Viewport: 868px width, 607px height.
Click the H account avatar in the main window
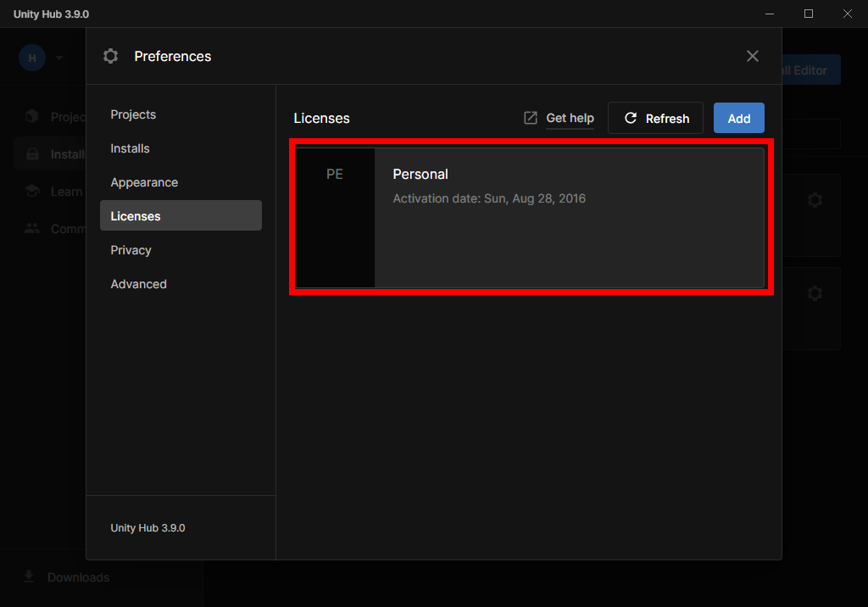point(32,58)
